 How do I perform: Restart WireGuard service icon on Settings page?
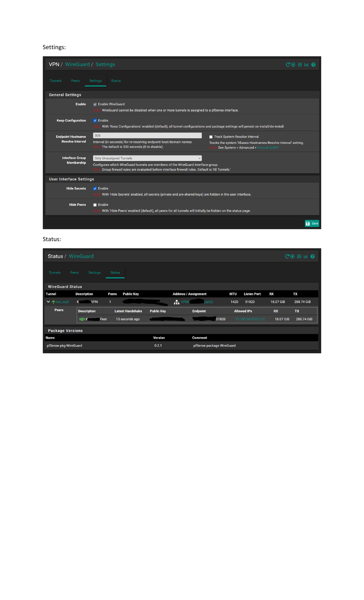click(288, 65)
